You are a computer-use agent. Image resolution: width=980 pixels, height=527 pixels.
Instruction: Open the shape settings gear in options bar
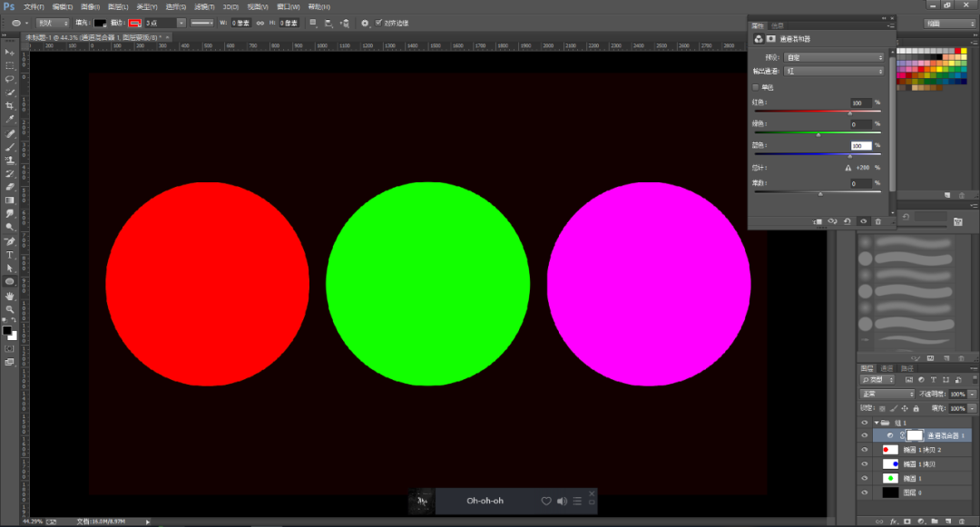click(365, 23)
